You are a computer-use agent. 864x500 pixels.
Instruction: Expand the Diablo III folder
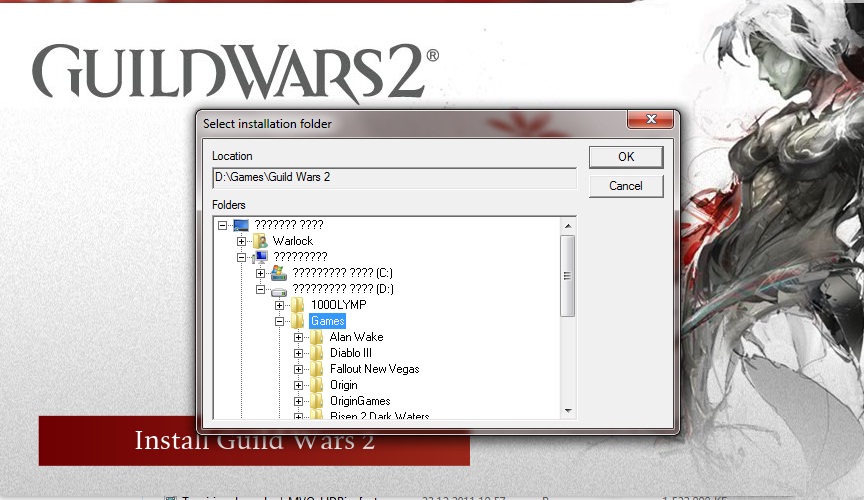point(299,353)
